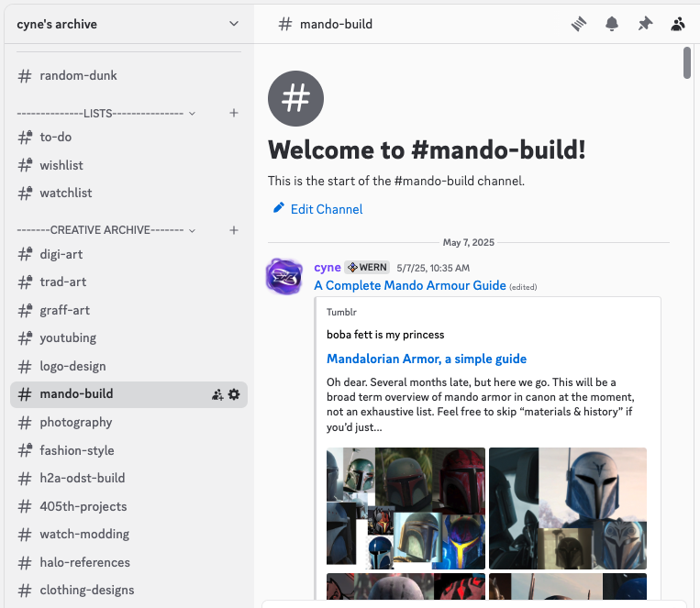Open the graff-art channel

pos(128,310)
